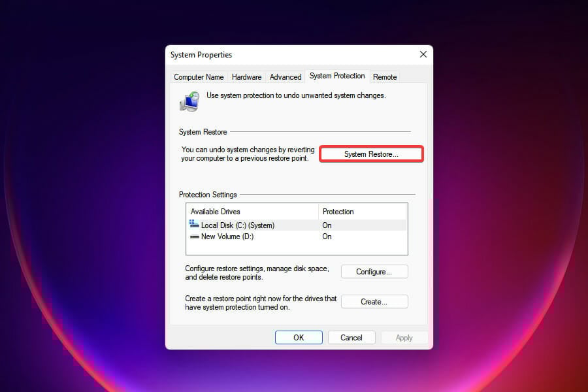The height and width of the screenshot is (392, 588).
Task: Select the Local Disk (C:) (System) row
Action: click(297, 225)
